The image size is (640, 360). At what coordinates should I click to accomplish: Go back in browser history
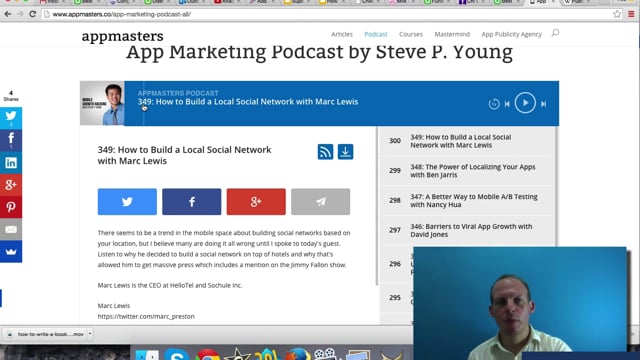click(8, 14)
